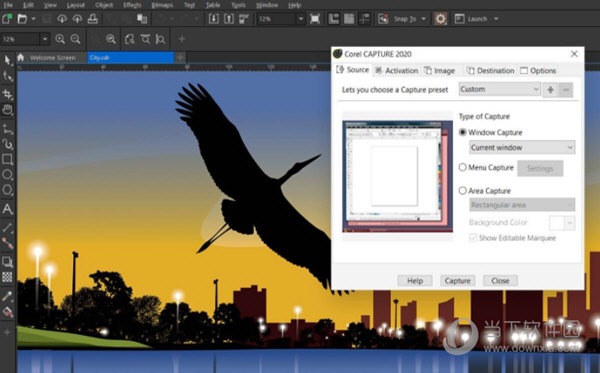
Task: Toggle the grid display icon
Action: click(x=349, y=19)
